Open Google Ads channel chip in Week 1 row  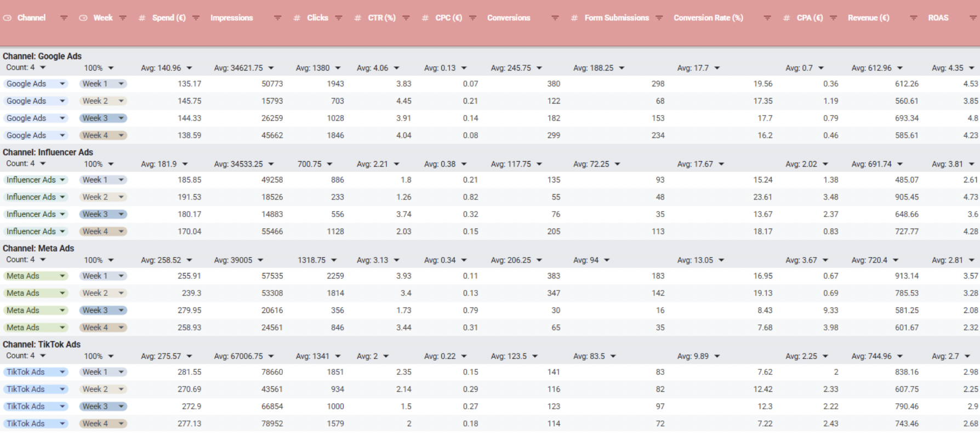pos(36,84)
